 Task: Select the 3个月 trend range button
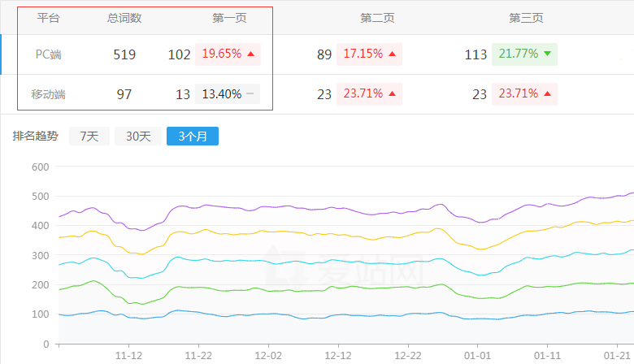pos(192,136)
